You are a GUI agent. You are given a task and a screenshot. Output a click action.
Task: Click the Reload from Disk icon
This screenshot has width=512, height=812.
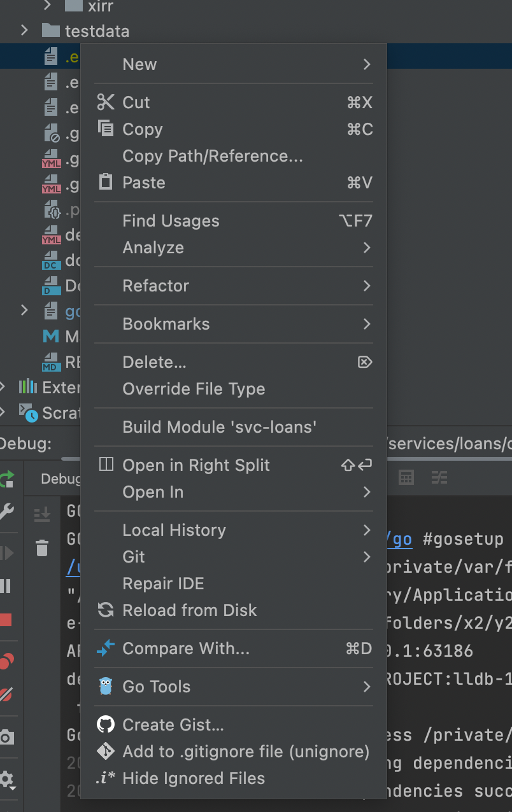[106, 610]
